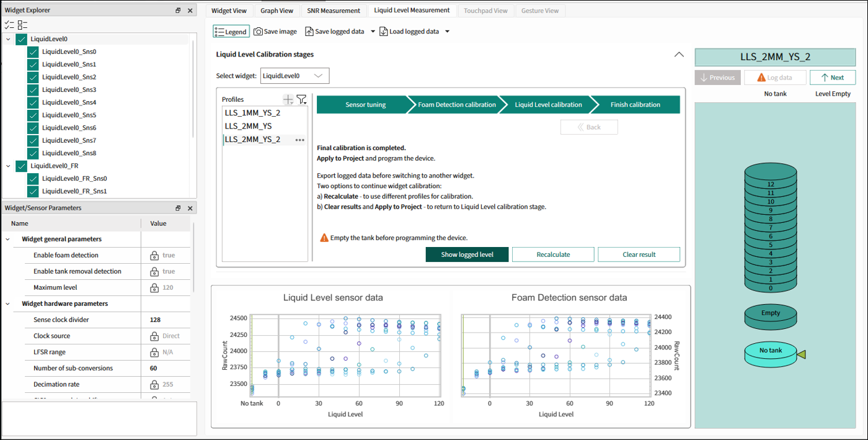Click the lock icon for Enable foam detection
This screenshot has height=440, width=868.
154,255
